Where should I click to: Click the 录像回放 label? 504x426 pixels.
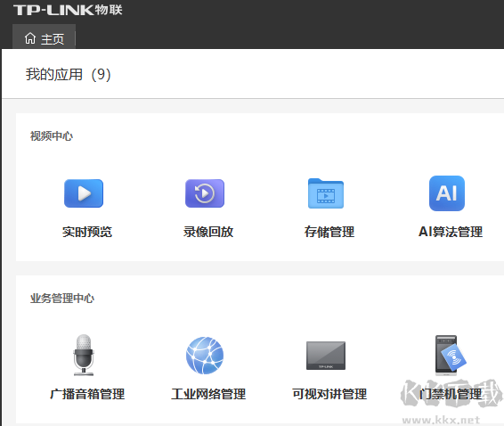pos(208,232)
